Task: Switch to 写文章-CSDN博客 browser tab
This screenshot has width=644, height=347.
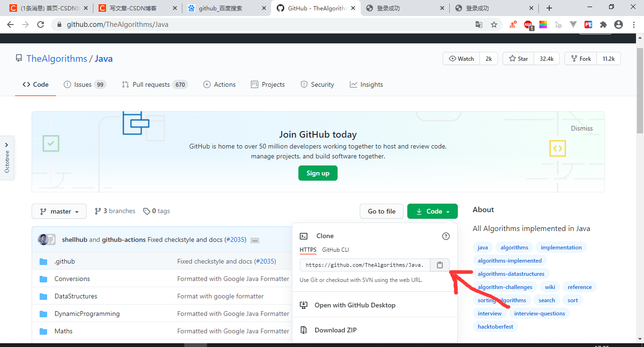Action: coord(137,8)
